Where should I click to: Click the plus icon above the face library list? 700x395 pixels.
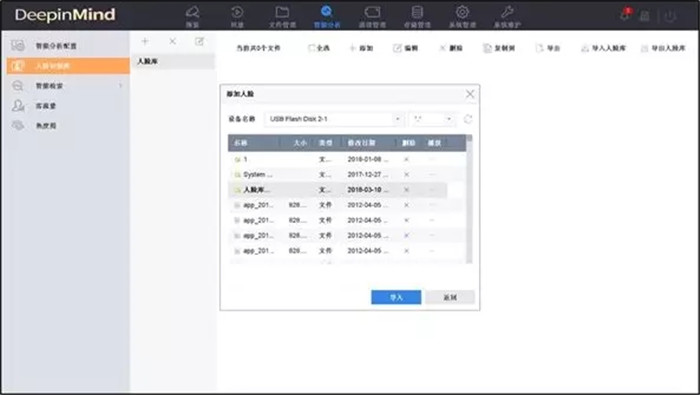click(x=145, y=42)
